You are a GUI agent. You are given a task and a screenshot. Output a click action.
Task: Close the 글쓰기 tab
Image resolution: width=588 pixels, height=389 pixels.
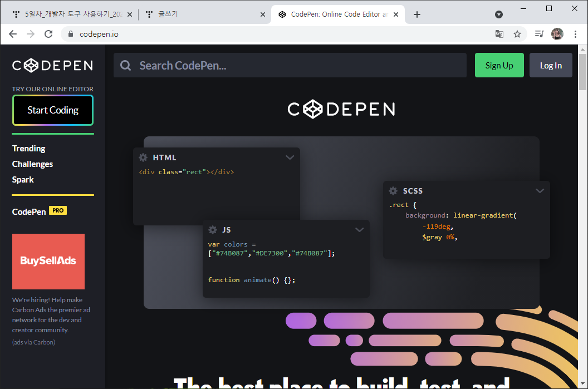[262, 14]
